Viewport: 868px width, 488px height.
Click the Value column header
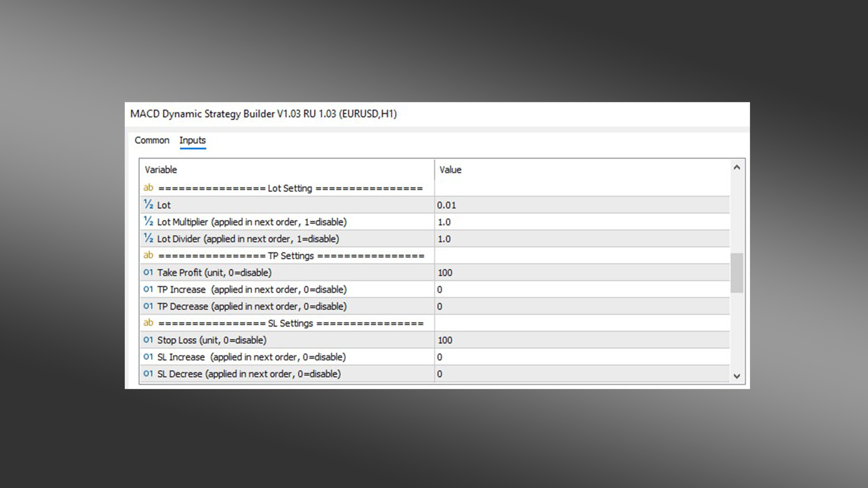[450, 170]
